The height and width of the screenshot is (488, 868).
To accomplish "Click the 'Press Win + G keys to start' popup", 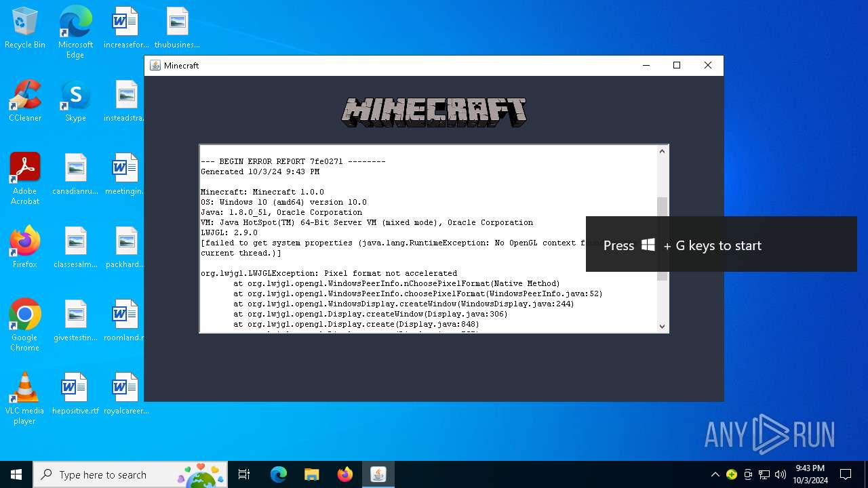I will coord(722,245).
